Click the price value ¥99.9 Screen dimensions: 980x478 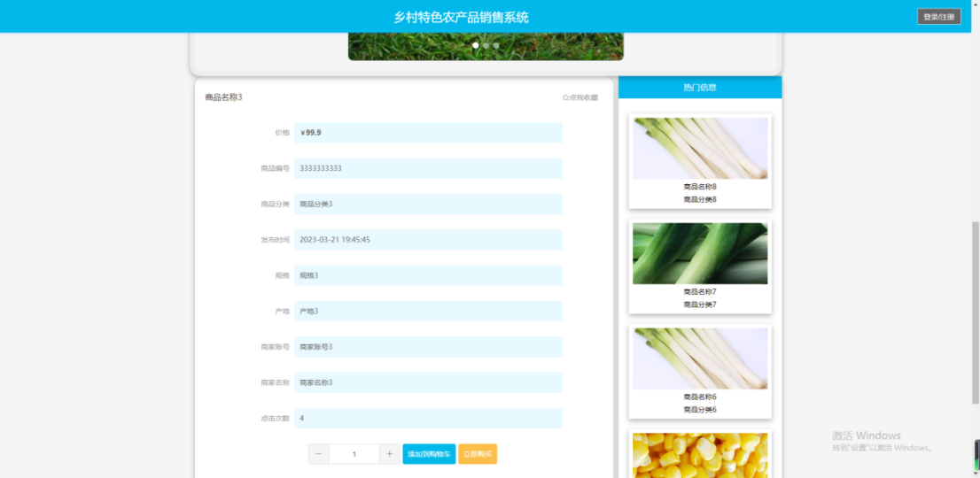(311, 132)
